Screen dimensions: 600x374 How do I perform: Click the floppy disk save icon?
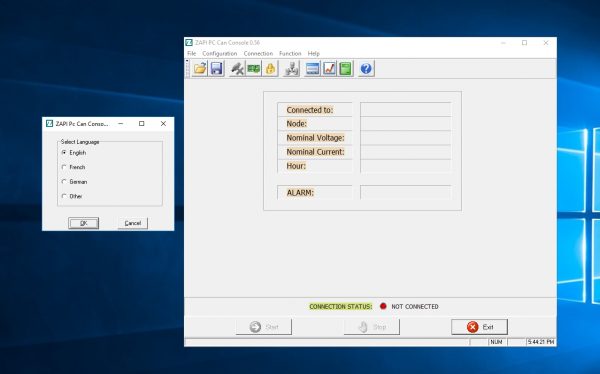pos(217,69)
